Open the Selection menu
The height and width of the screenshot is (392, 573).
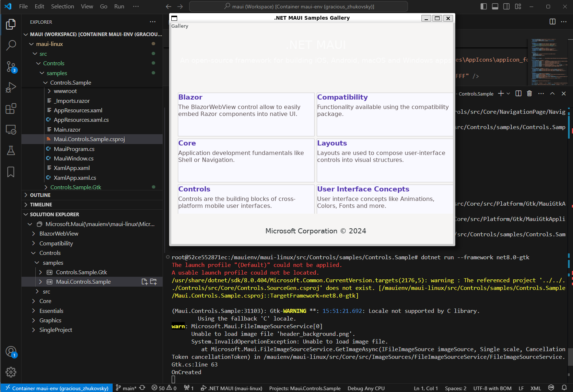[x=62, y=7]
